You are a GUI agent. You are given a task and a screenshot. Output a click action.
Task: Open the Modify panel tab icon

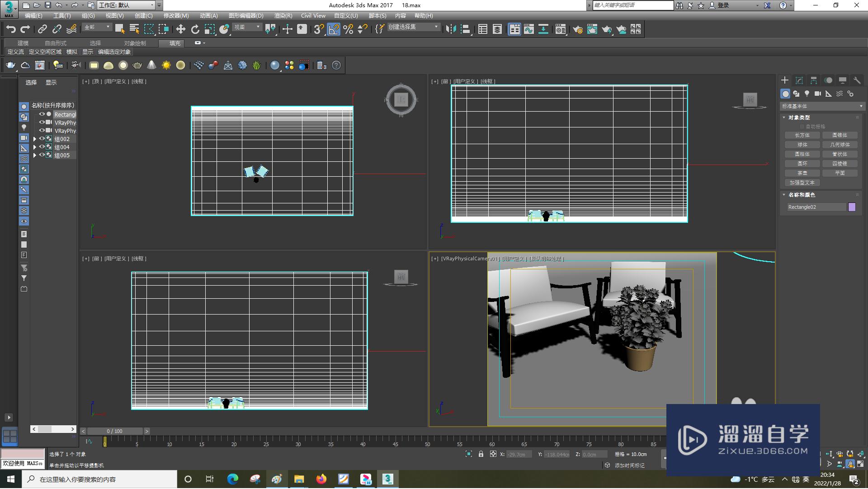coord(799,80)
